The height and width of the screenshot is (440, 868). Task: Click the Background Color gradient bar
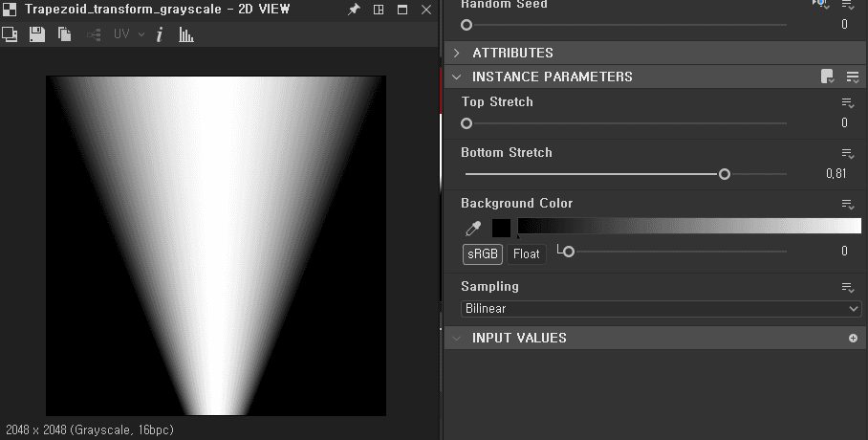689,226
